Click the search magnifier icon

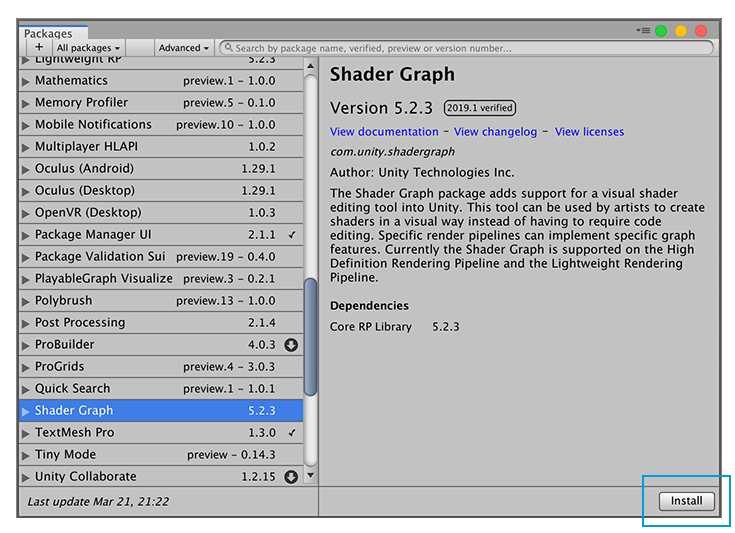(229, 48)
